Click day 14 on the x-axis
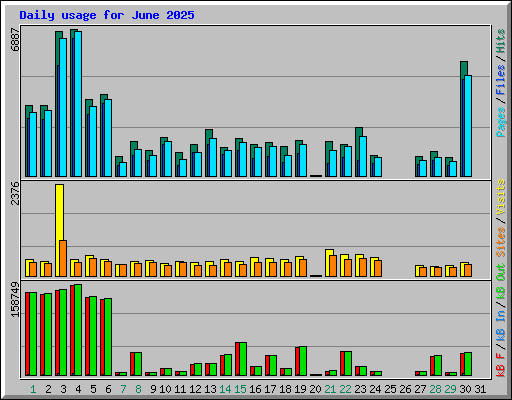This screenshot has width=512, height=400. click(x=225, y=389)
